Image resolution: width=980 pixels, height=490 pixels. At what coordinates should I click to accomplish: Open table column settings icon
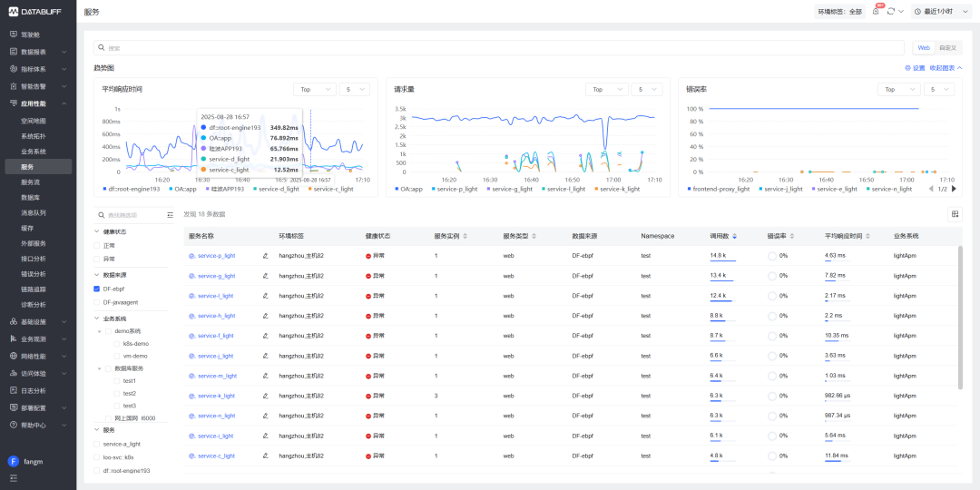click(955, 214)
